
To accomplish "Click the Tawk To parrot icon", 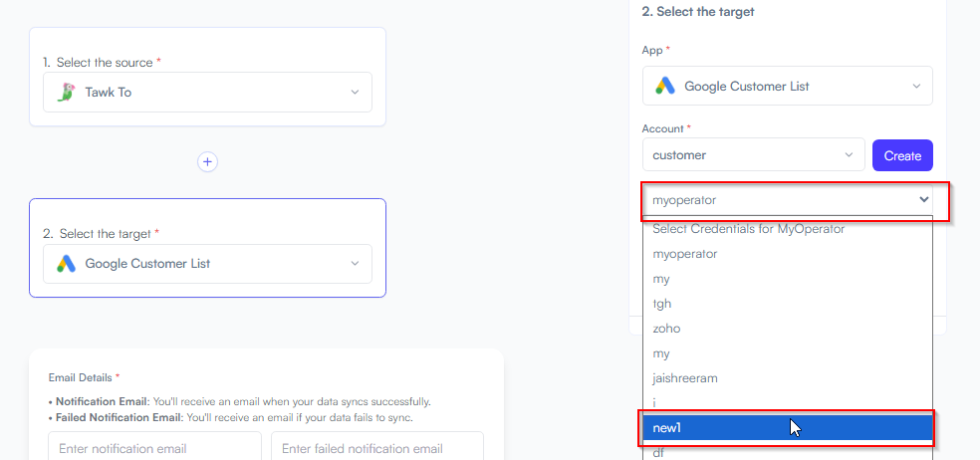I will tap(65, 93).
